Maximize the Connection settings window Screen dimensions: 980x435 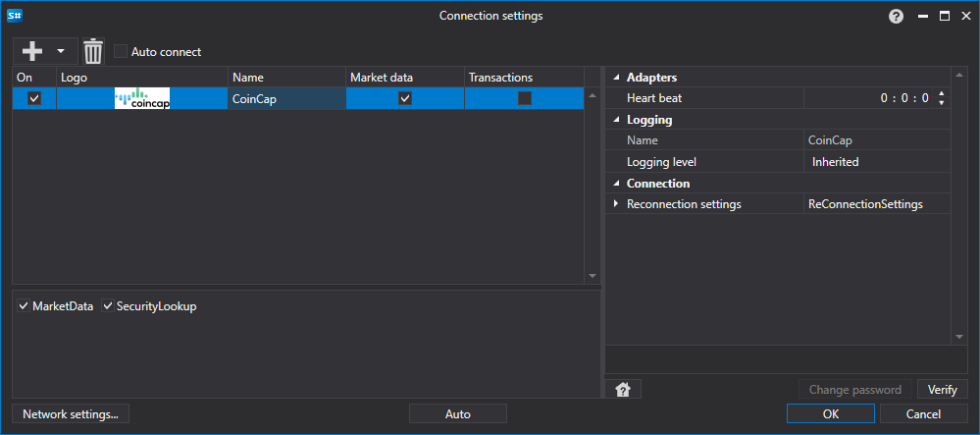pos(945,17)
